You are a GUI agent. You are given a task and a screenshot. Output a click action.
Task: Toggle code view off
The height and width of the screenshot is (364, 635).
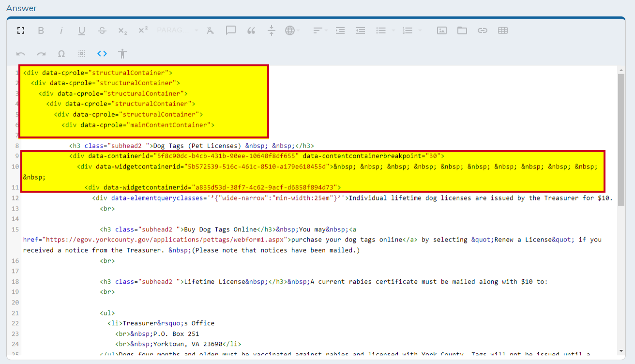click(102, 54)
